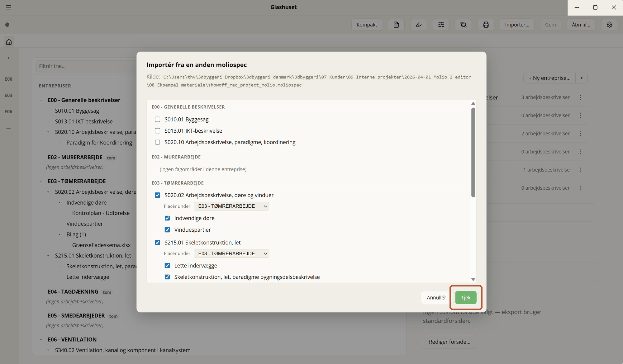This screenshot has height=364, width=623.
Task: Check the S010.01 Byggesag checkbox
Action: (158, 119)
